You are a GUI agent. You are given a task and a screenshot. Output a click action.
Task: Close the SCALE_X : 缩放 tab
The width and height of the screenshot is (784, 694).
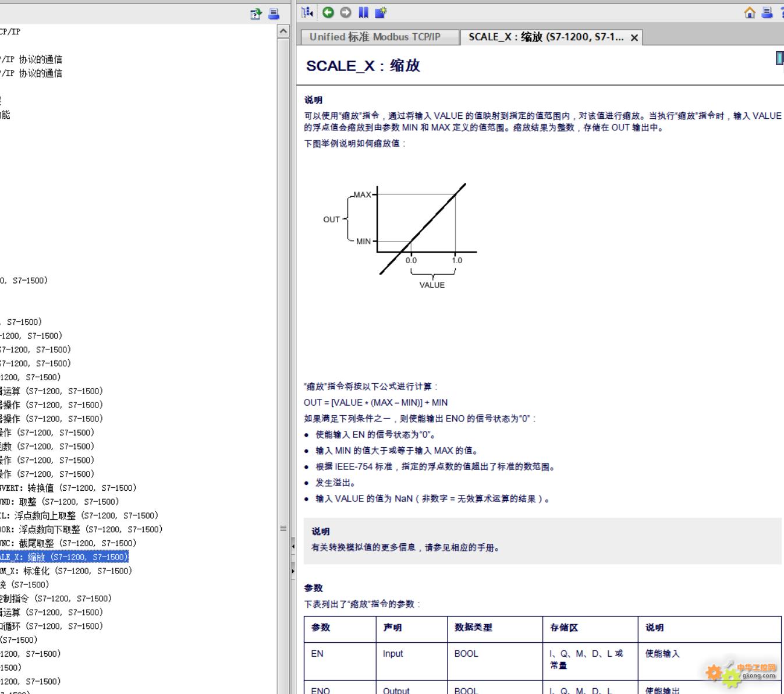point(634,38)
